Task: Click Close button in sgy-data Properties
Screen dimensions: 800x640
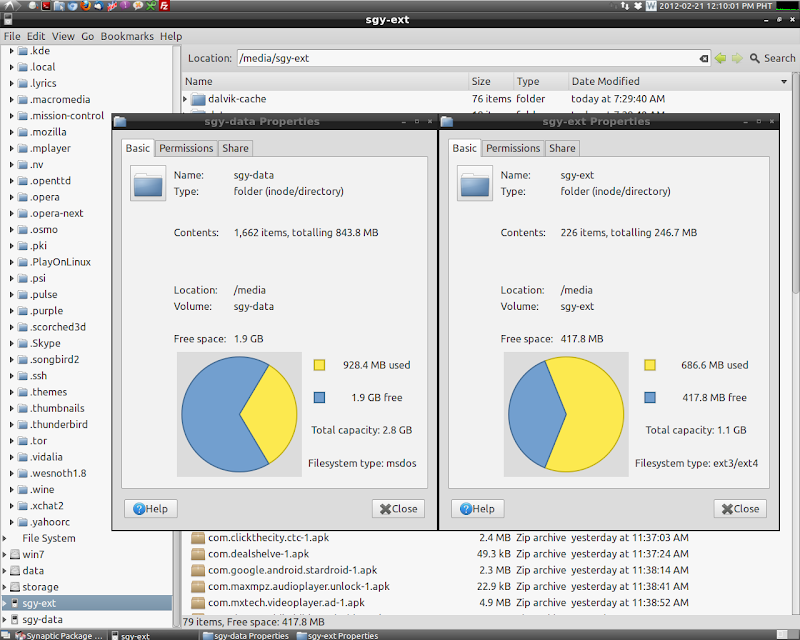Action: point(398,508)
